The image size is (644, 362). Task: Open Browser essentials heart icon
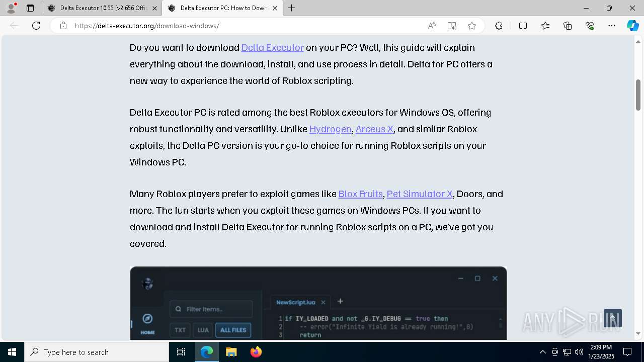pos(590,26)
